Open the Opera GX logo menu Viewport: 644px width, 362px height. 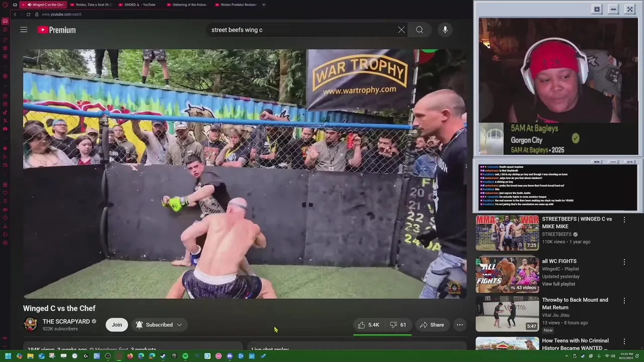tap(5, 5)
